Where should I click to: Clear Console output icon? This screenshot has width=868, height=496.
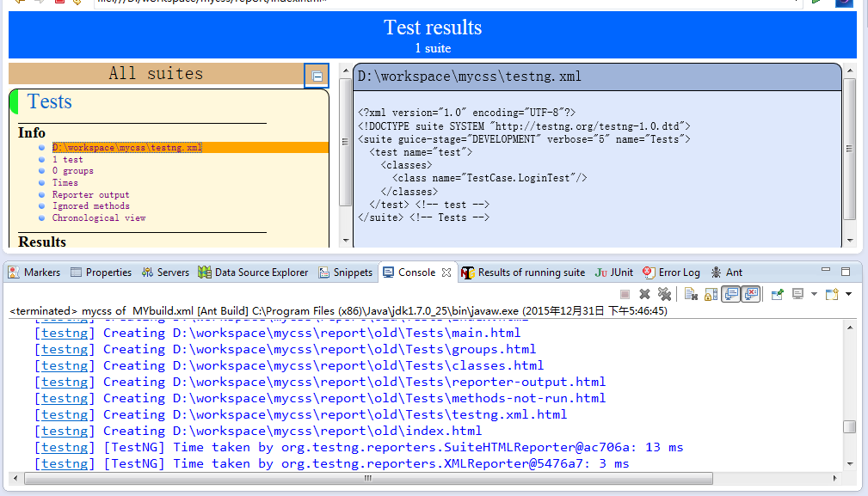[x=691, y=294]
